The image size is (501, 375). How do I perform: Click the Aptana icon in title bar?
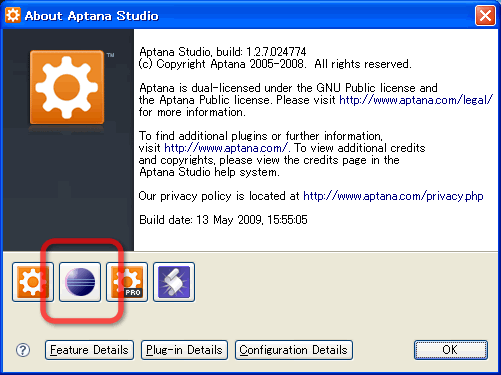coord(13,15)
